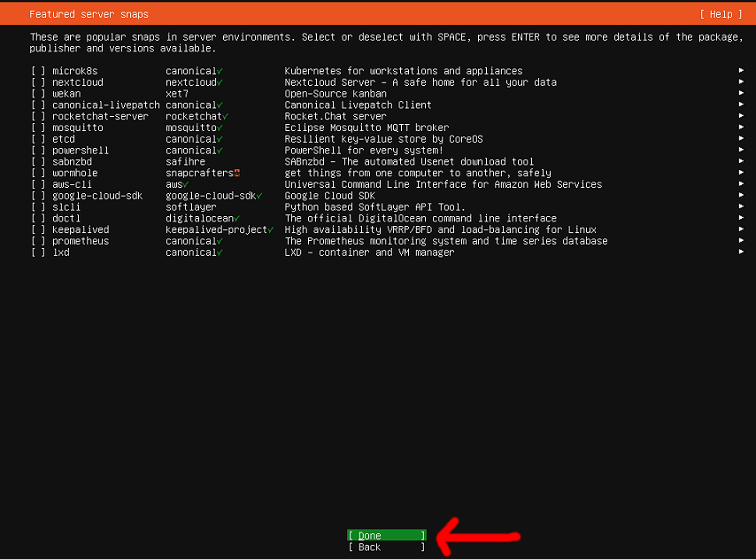The image size is (756, 559).
Task: Open details arrow for wekan row
Action: click(x=741, y=93)
